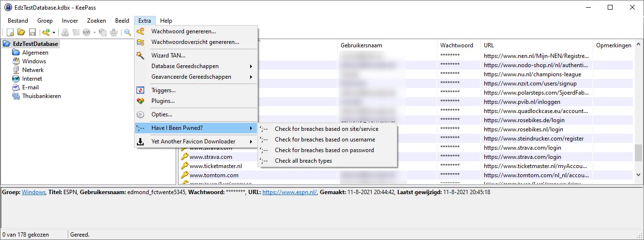The width and height of the screenshot is (644, 240).
Task: Click the E-mail envelope icon
Action: pos(15,87)
